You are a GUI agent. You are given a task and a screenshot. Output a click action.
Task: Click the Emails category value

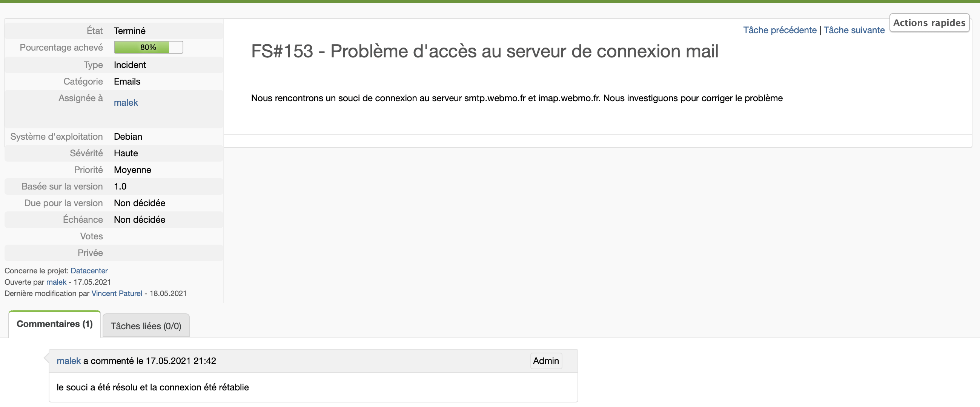(127, 82)
